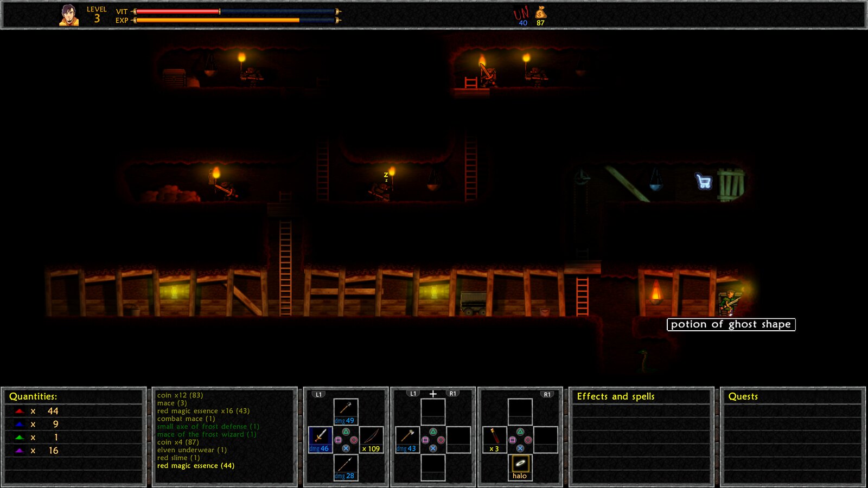Image resolution: width=868 pixels, height=488 pixels.
Task: Open the Effects and spells panel header
Action: coord(616,396)
